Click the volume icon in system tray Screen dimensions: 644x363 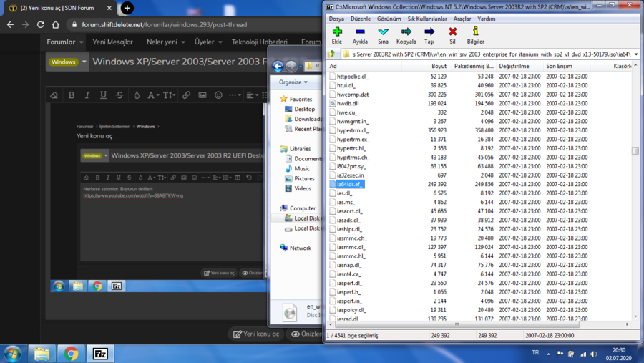(594, 354)
